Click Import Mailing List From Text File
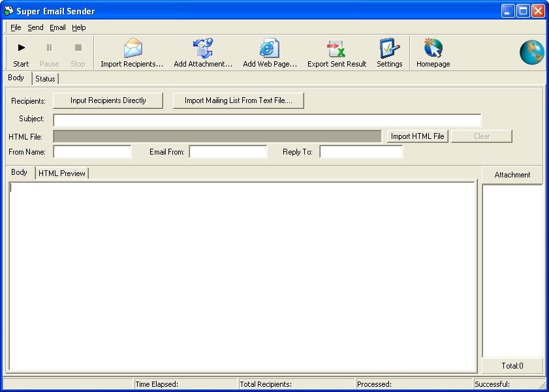The width and height of the screenshot is (549, 392). [238, 100]
